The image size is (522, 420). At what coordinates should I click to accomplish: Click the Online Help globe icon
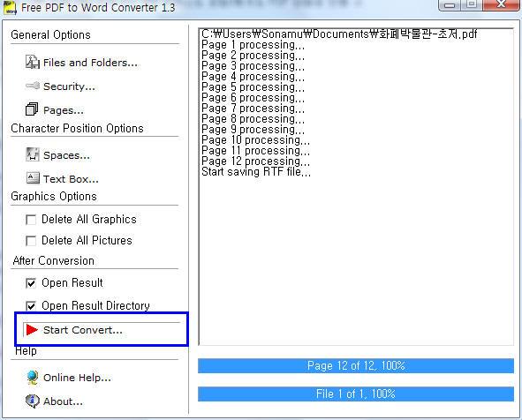pos(33,378)
